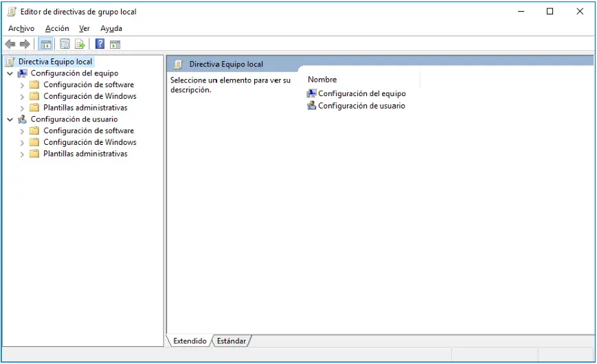Collapse the Configuración de usuario tree node
597x364 pixels.
point(10,120)
